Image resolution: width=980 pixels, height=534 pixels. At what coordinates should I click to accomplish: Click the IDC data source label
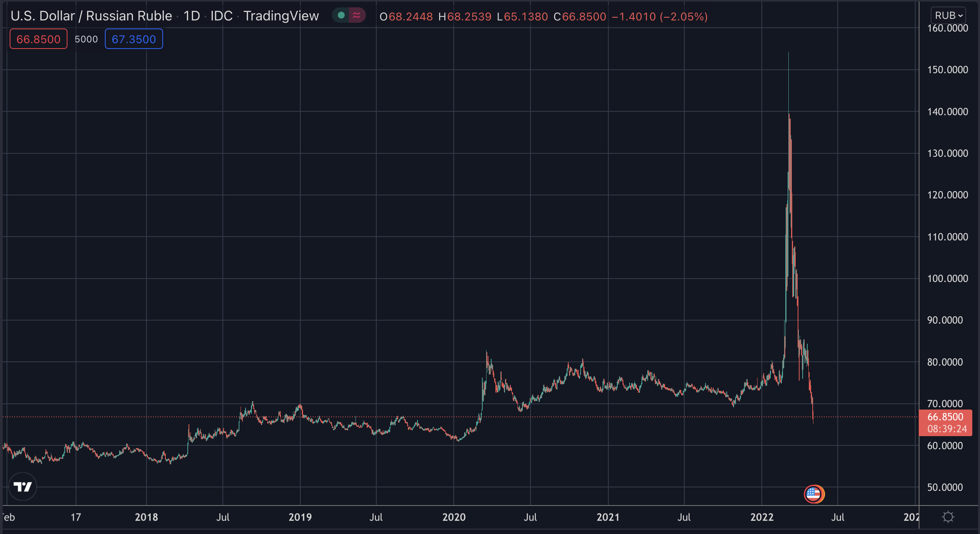[222, 16]
